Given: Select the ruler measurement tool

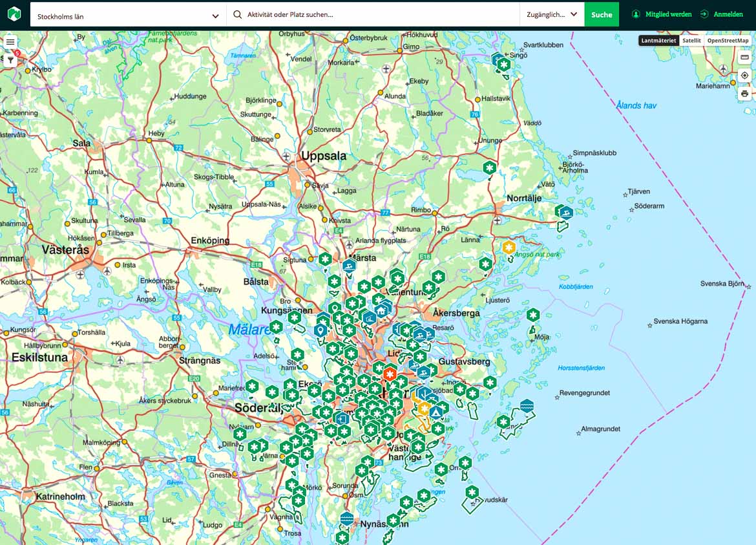Looking at the screenshot, I should click(x=746, y=57).
